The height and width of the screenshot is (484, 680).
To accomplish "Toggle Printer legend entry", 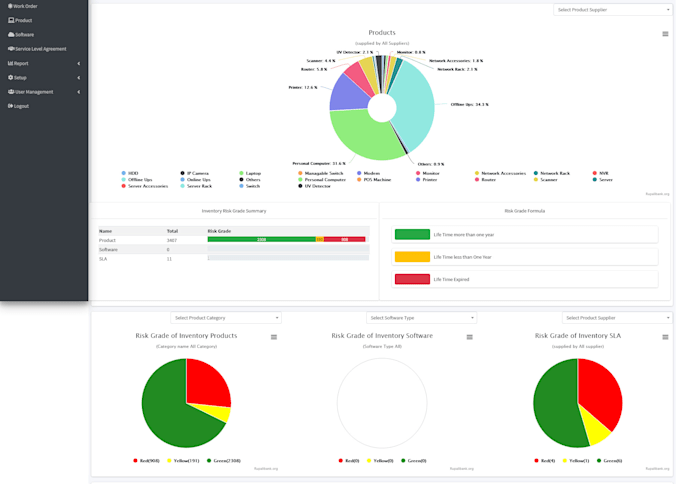I will tap(427, 180).
